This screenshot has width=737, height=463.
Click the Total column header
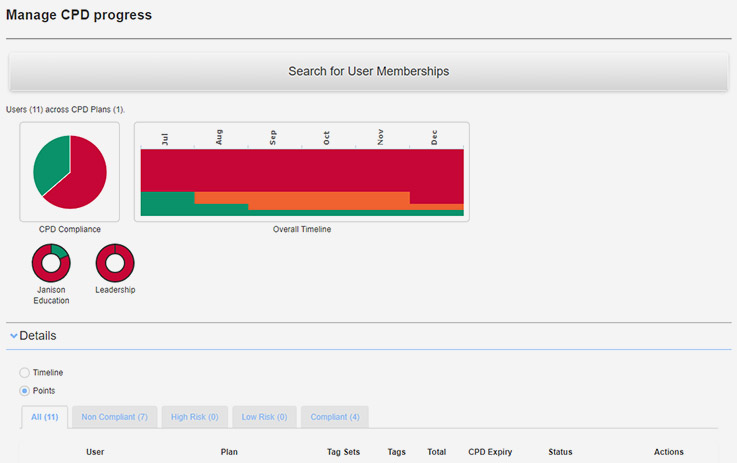point(436,452)
